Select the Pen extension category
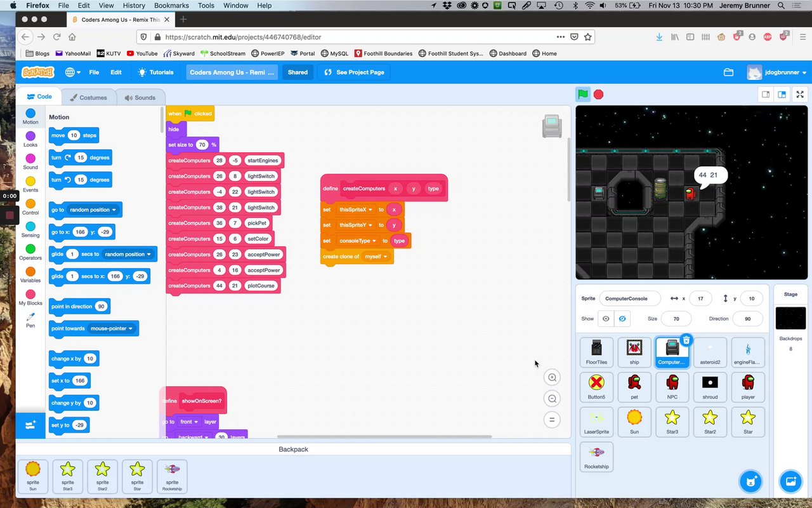Image resolution: width=812 pixels, height=508 pixels. point(30,320)
